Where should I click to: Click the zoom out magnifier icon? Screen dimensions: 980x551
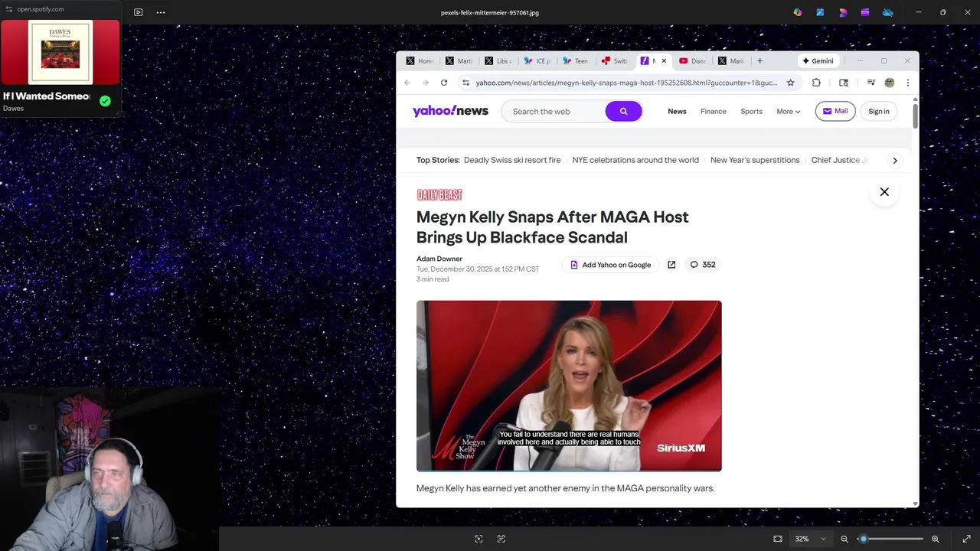click(x=844, y=539)
